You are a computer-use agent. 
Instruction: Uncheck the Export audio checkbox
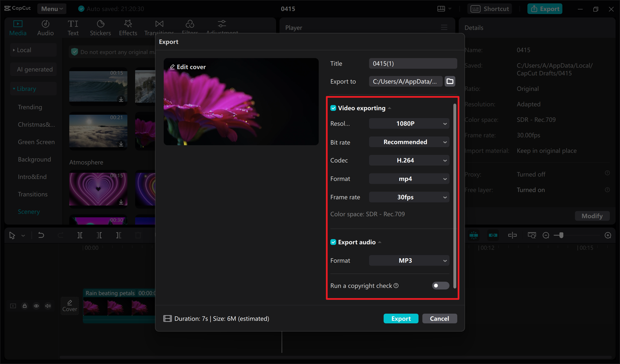[x=333, y=242]
